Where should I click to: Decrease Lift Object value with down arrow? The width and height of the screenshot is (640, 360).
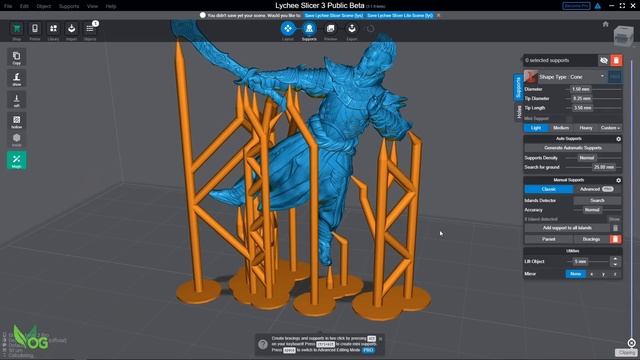coord(616,264)
